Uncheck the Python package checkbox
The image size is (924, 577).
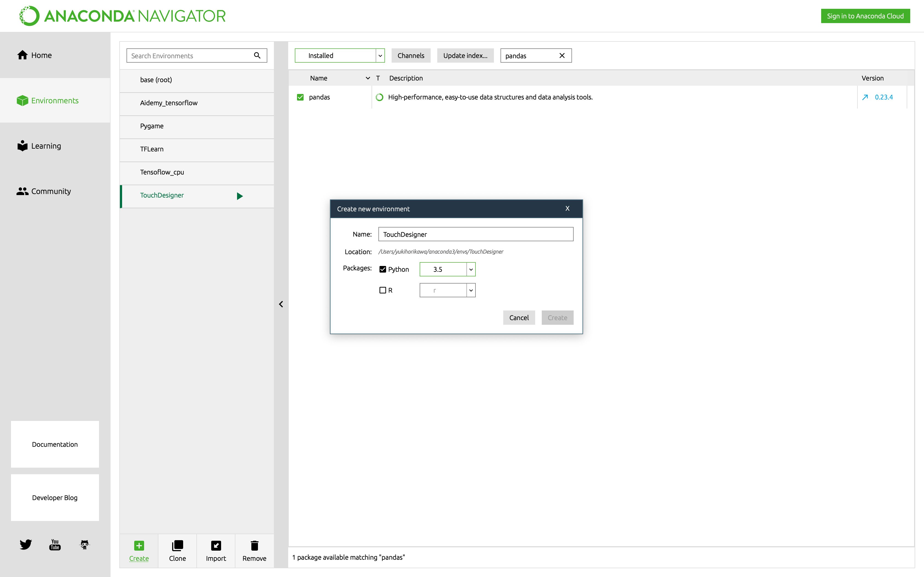tap(383, 270)
